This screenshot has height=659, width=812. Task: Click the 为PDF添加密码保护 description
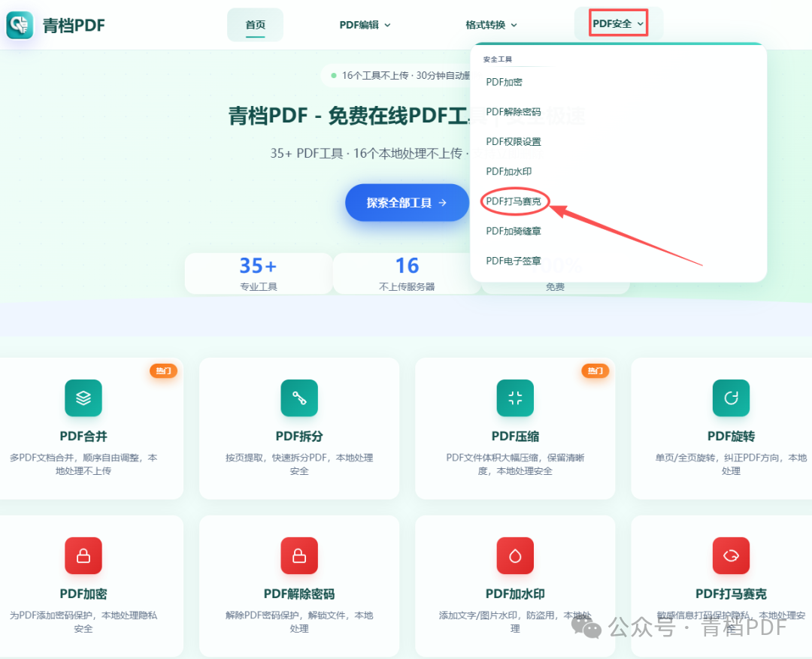(x=83, y=621)
